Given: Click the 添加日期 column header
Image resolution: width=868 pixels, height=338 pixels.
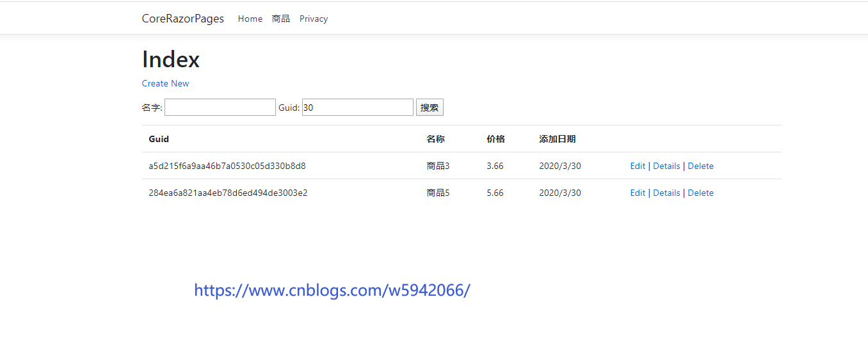Looking at the screenshot, I should (557, 139).
